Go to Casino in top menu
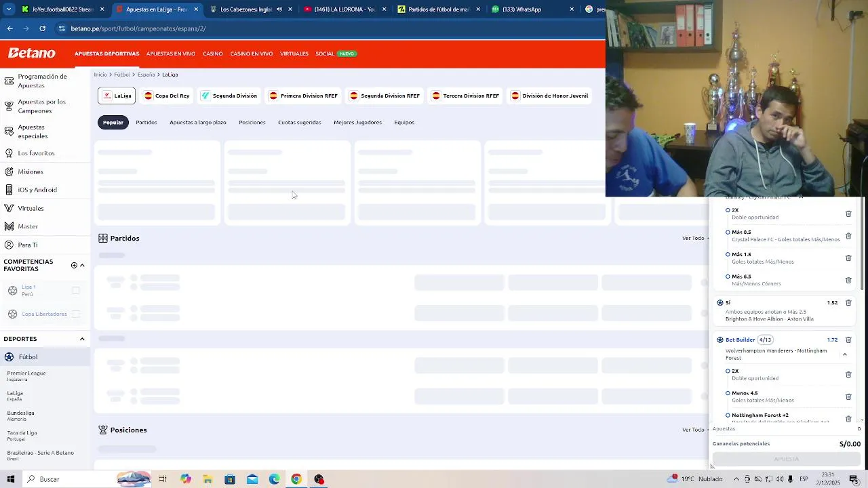Image resolution: width=868 pixels, height=488 pixels. click(x=212, y=54)
